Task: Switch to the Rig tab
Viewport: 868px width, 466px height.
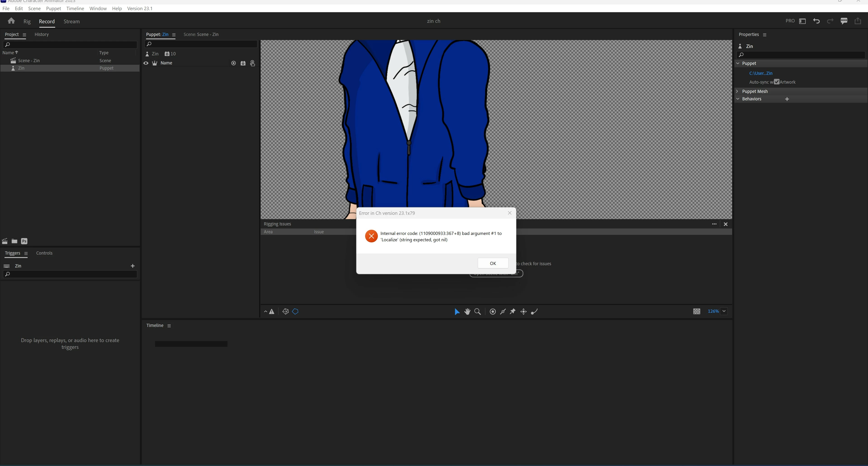Action: pos(27,21)
